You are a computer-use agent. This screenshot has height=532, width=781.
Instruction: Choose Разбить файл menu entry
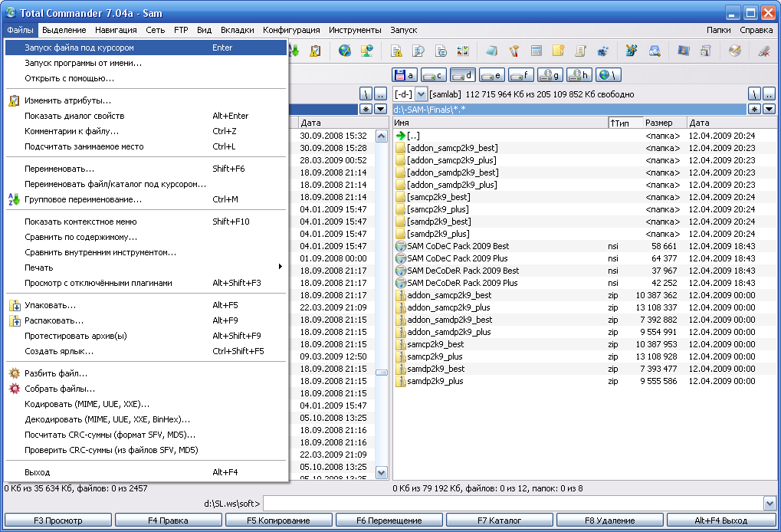coord(146,373)
